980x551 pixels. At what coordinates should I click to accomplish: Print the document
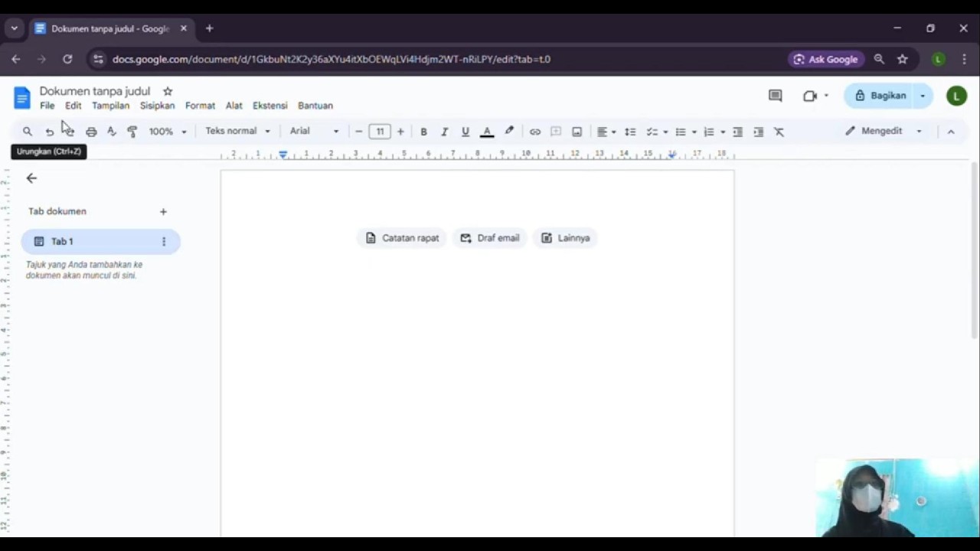point(91,132)
